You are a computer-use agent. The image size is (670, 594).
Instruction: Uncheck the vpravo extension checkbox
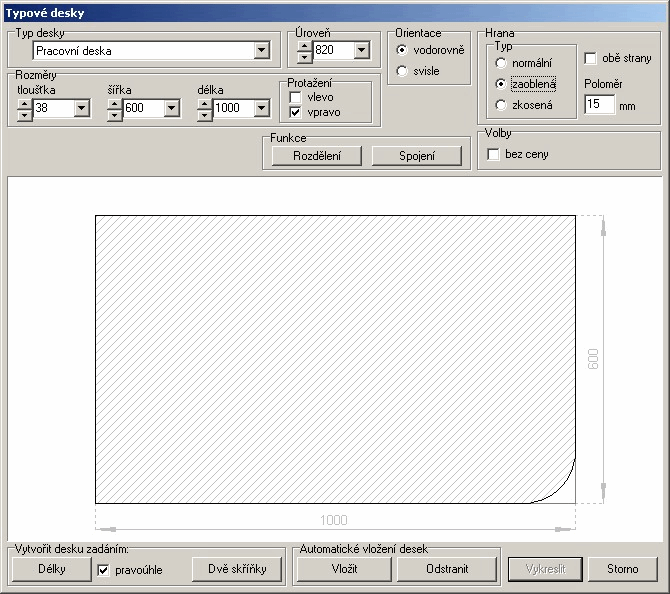click(x=295, y=113)
